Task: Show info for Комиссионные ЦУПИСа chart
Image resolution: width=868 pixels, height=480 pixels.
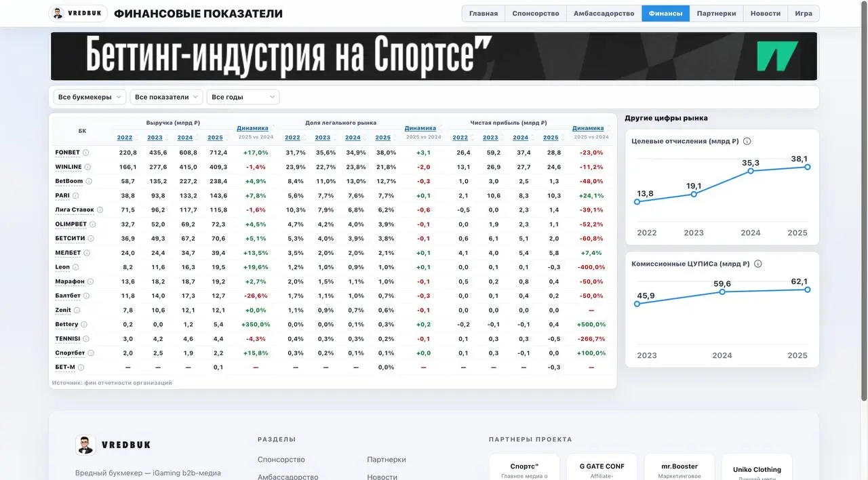Action: pos(758,264)
